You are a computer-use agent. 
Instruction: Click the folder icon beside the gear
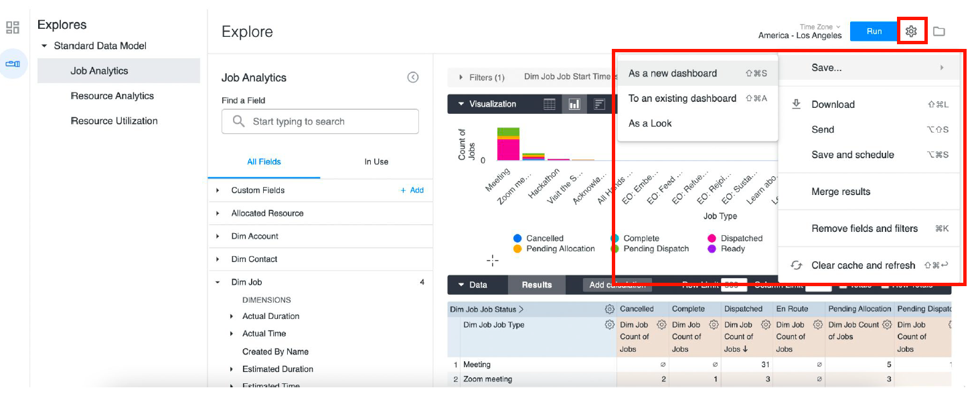(x=939, y=31)
